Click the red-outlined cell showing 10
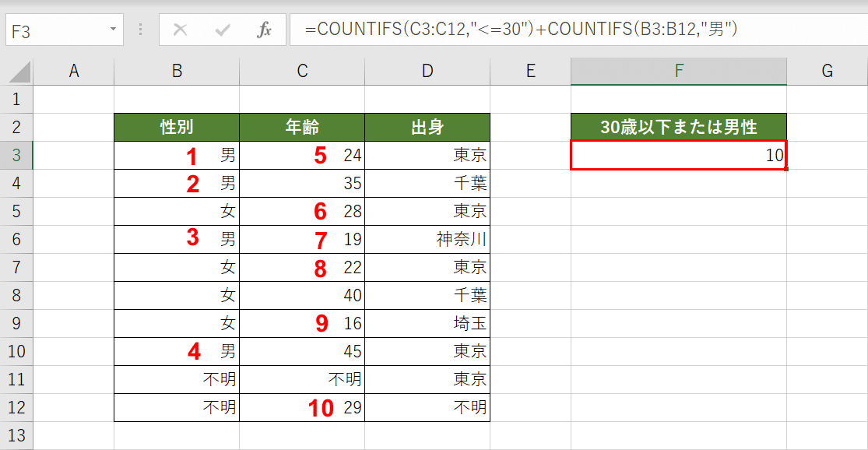 pos(679,155)
